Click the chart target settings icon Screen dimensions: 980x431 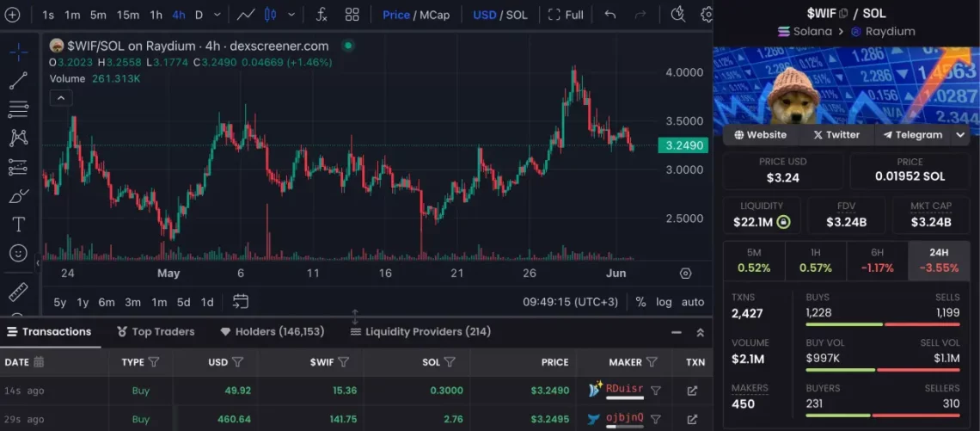coord(686,274)
